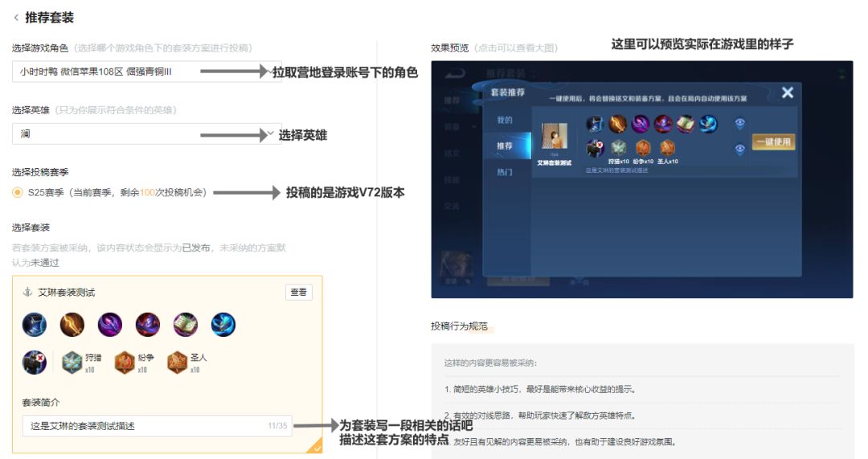
Task: Go back using the arrow beside 推荐套装
Action: click(16, 18)
